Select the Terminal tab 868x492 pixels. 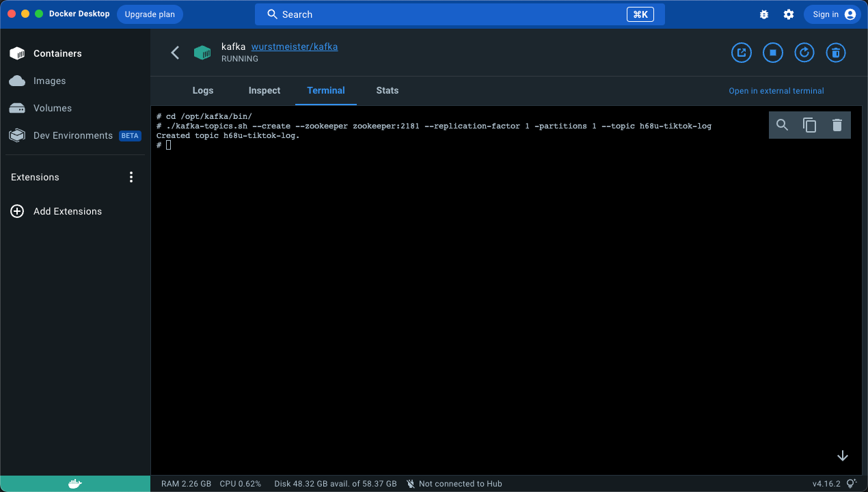(326, 90)
